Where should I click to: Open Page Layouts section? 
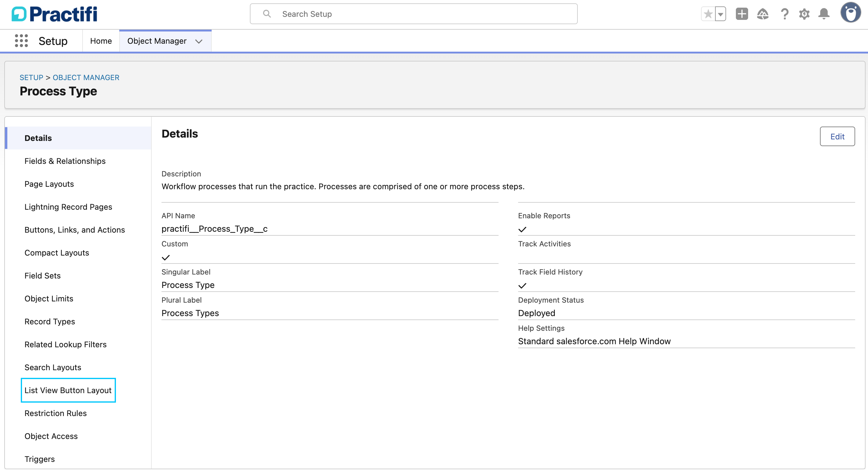tap(49, 184)
